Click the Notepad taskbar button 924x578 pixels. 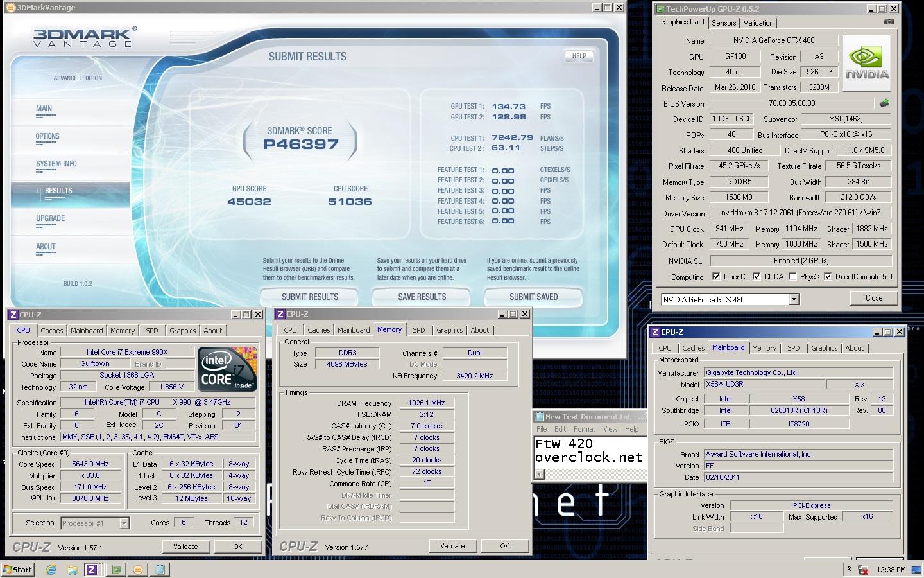[160, 570]
